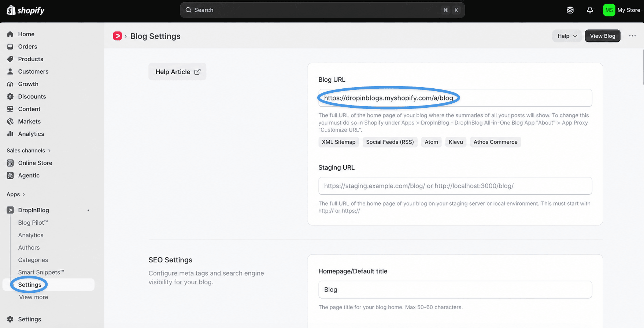Click the pin dot beside DropInBlog
This screenshot has height=328, width=644.
click(x=88, y=210)
